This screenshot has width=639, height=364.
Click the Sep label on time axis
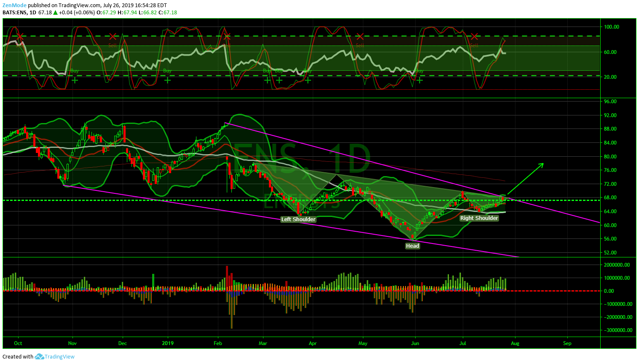(567, 343)
